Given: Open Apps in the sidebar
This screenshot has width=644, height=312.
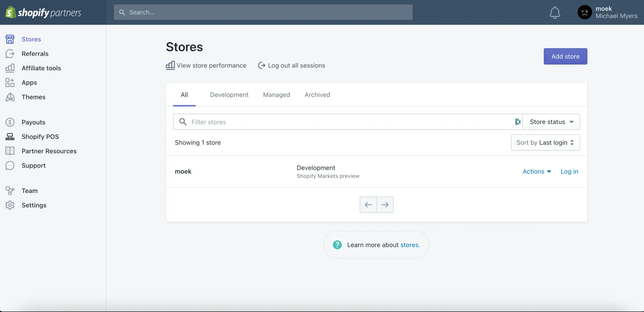Looking at the screenshot, I should tap(29, 83).
